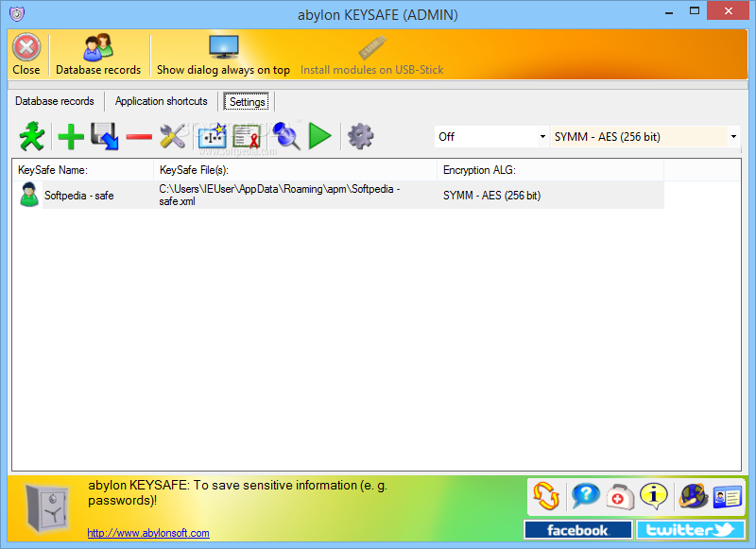Click the SYMM - AES (256 bit) table cell
Image resolution: width=756 pixels, height=549 pixels.
(x=491, y=196)
